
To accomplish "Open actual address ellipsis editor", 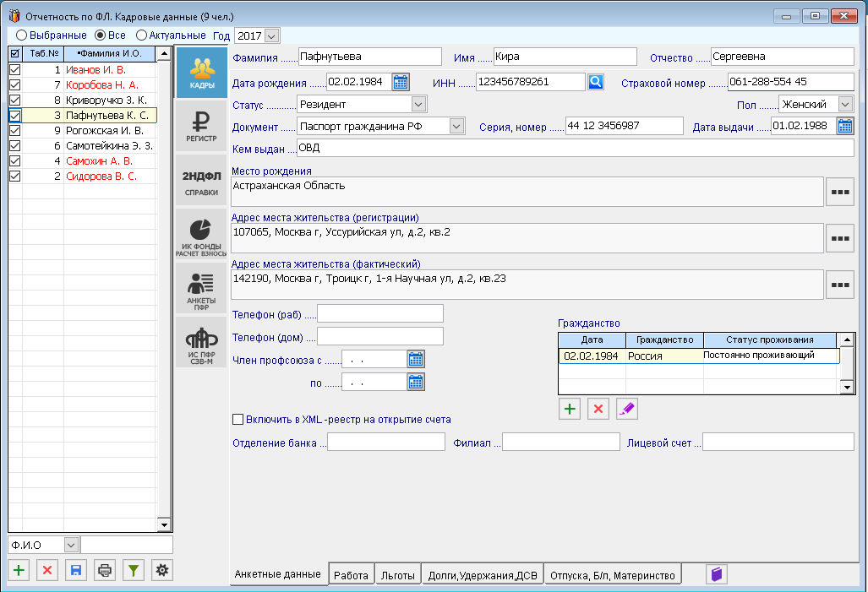I will pyautogui.click(x=840, y=285).
